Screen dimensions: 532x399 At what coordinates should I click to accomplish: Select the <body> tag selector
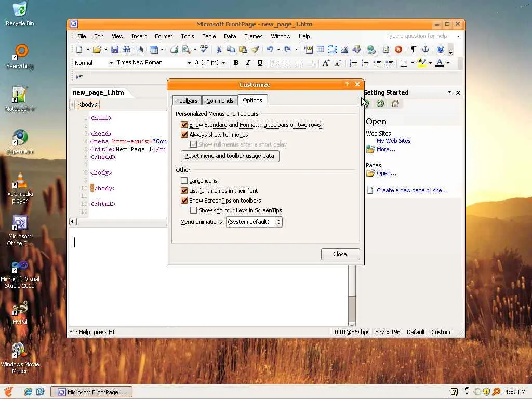(88, 104)
